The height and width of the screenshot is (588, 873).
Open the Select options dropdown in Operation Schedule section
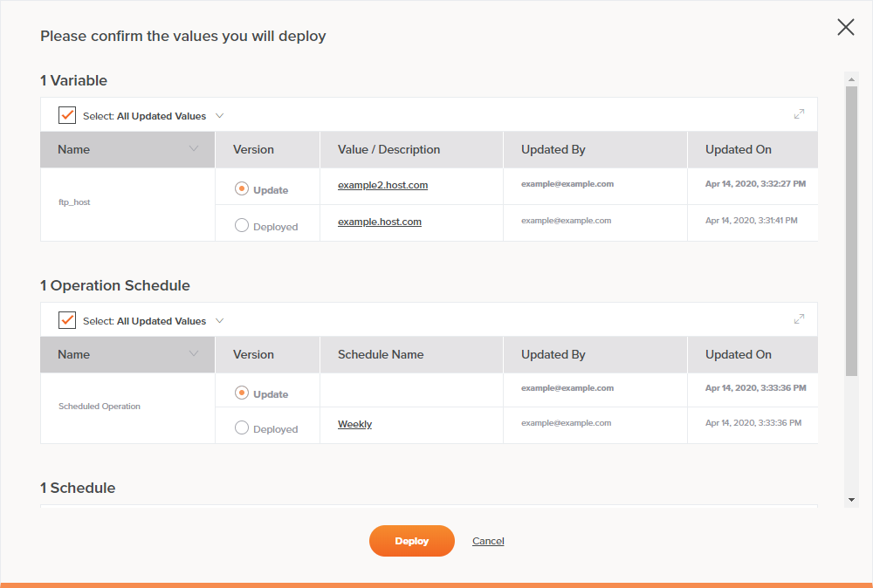click(219, 320)
